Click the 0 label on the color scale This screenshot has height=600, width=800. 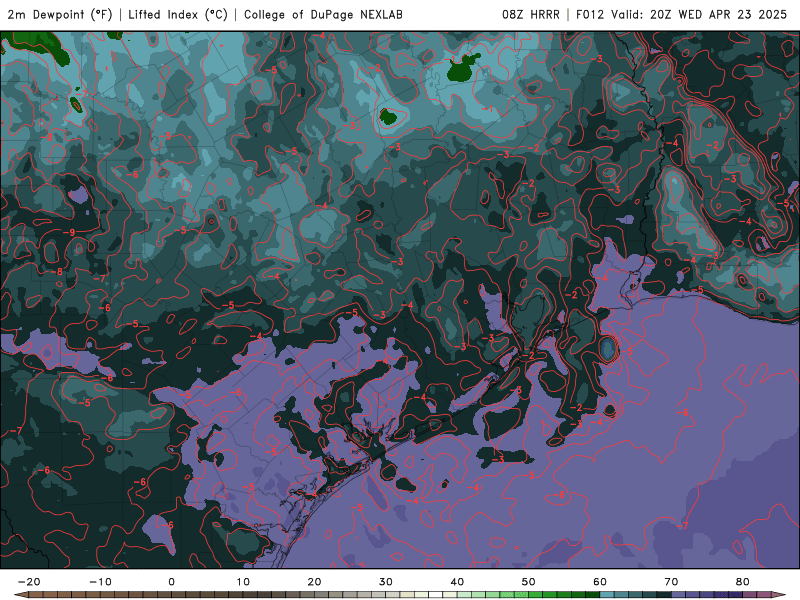(171, 582)
